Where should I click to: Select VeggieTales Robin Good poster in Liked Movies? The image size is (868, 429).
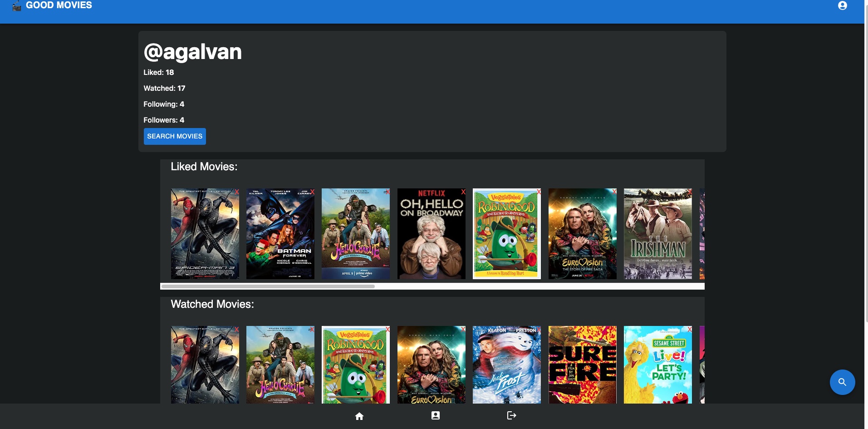pyautogui.click(x=506, y=234)
